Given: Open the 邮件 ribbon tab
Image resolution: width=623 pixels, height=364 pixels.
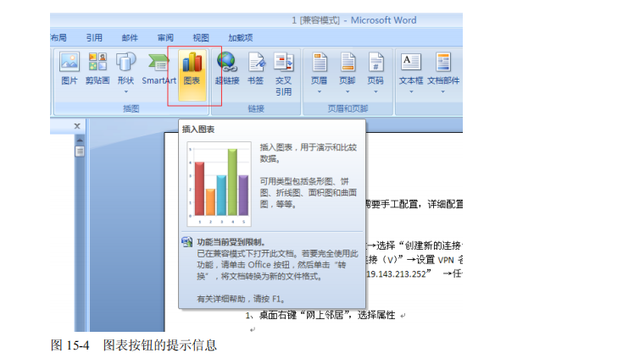Looking at the screenshot, I should point(130,38).
